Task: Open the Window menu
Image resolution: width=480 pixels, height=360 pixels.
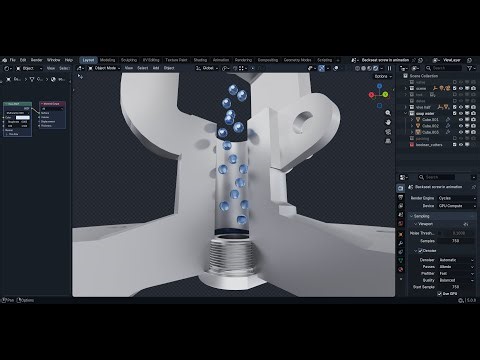Action: pyautogui.click(x=53, y=60)
